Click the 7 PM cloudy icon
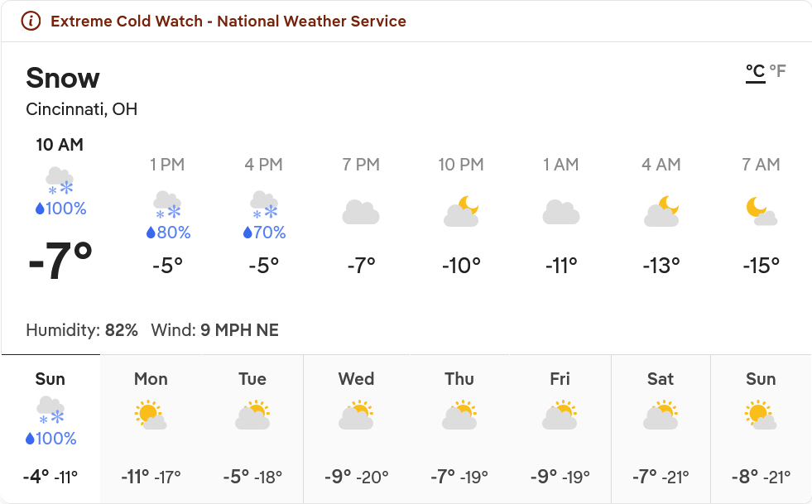The width and height of the screenshot is (812, 504). tap(361, 213)
